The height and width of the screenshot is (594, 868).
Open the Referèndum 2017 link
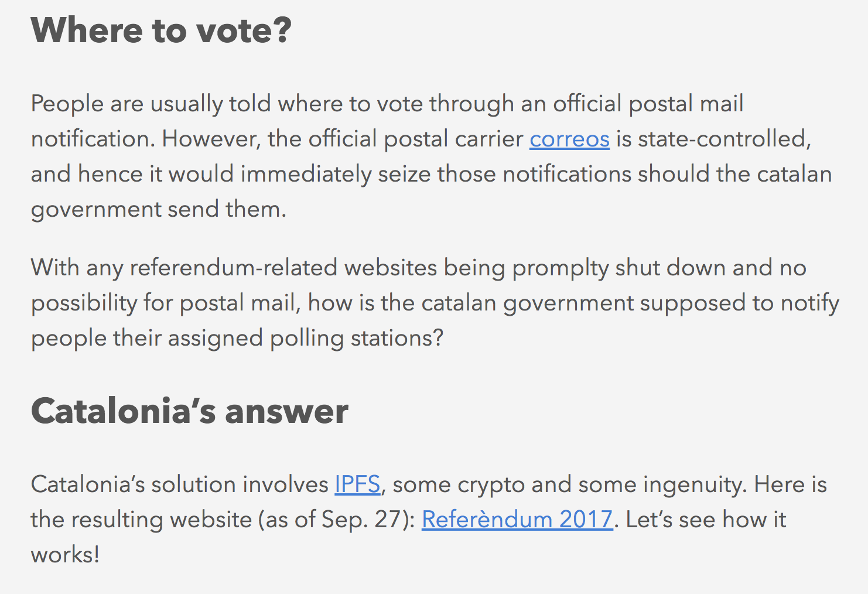point(517,520)
